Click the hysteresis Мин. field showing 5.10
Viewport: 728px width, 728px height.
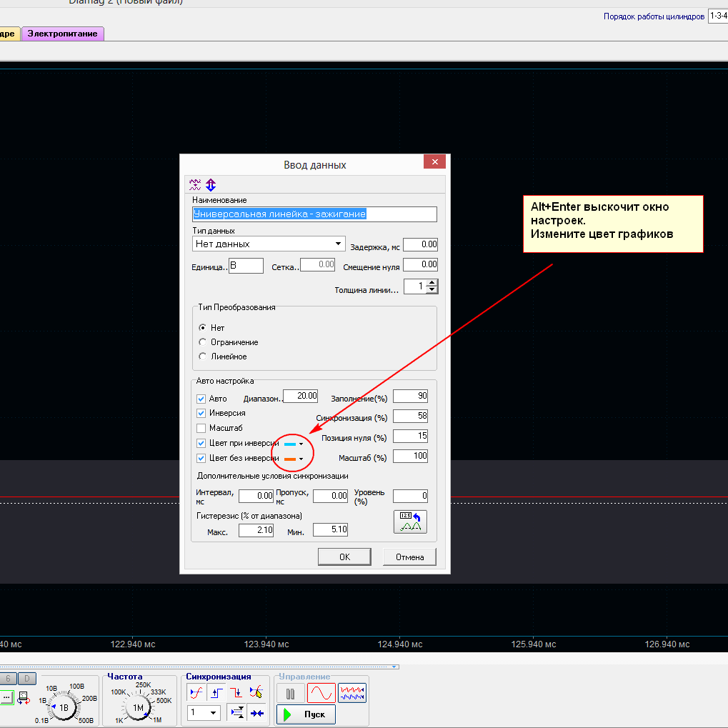pyautogui.click(x=331, y=530)
